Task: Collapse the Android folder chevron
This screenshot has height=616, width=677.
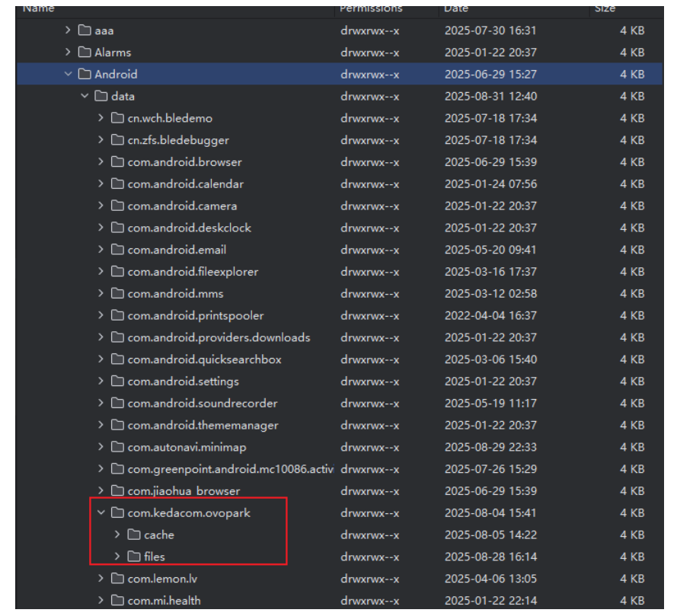Action: pos(68,75)
